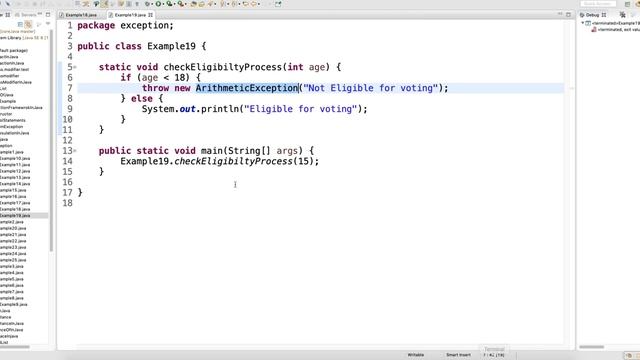Click "Not Eligible for voting" string literal
Image resolution: width=640 pixels, height=360 pixels.
point(371,88)
